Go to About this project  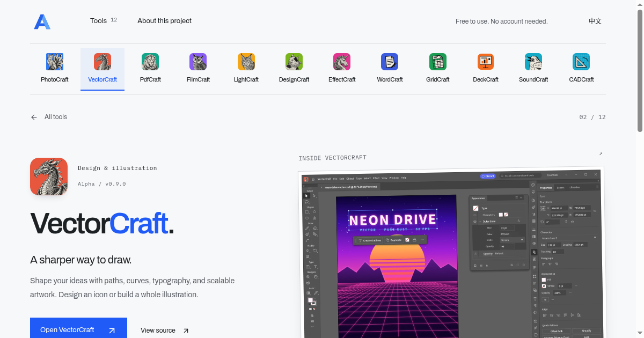point(164,21)
